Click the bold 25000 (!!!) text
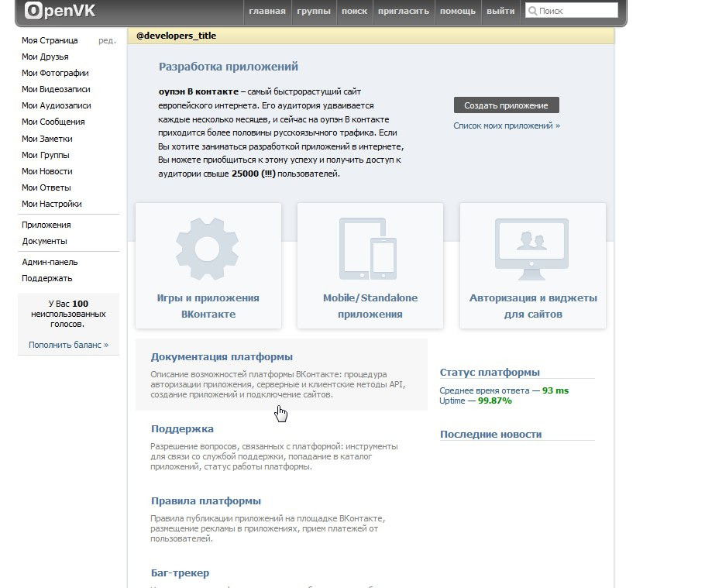 tap(253, 174)
